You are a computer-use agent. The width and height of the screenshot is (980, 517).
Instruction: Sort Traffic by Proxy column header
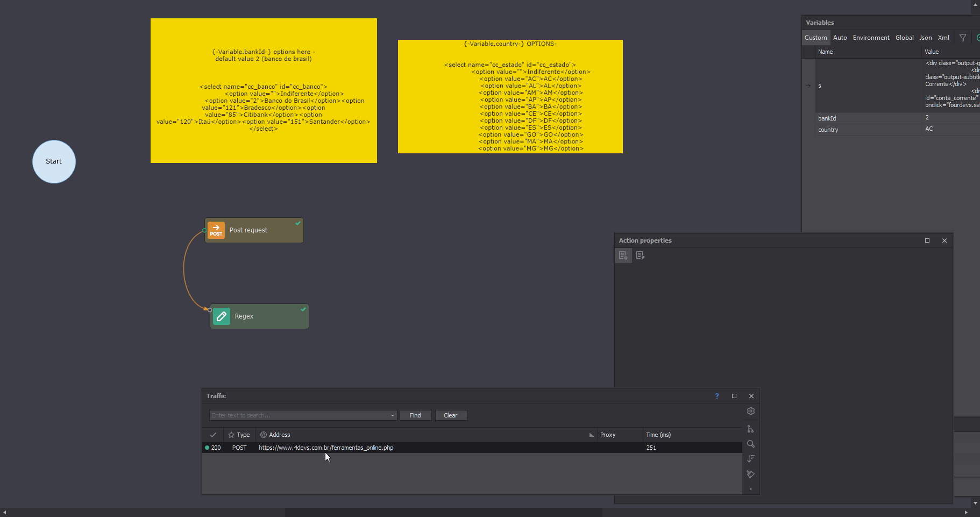click(x=620, y=435)
